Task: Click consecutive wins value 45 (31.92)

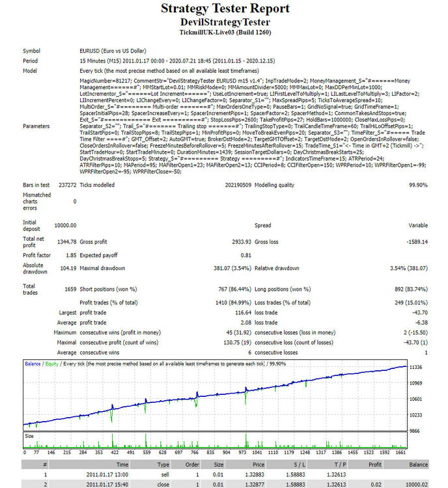Action: [x=238, y=332]
